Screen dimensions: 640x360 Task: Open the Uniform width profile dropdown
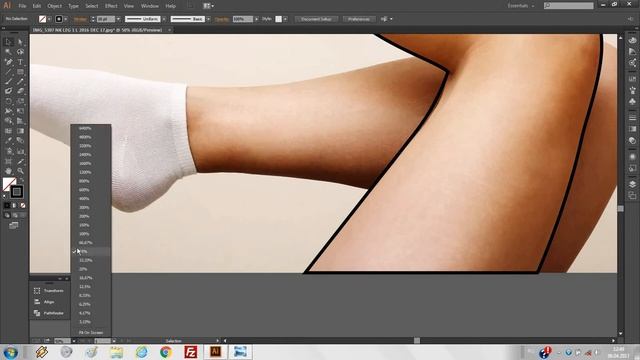pos(164,19)
